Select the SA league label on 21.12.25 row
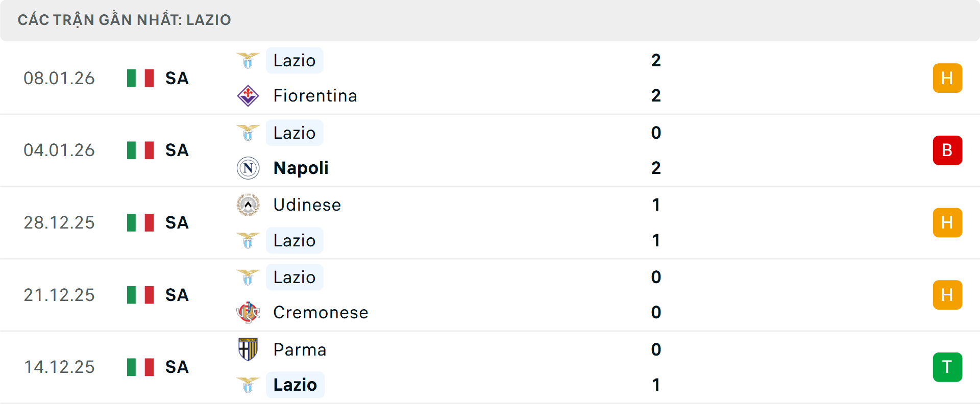Viewport: 980px width, 404px height. pos(176,295)
